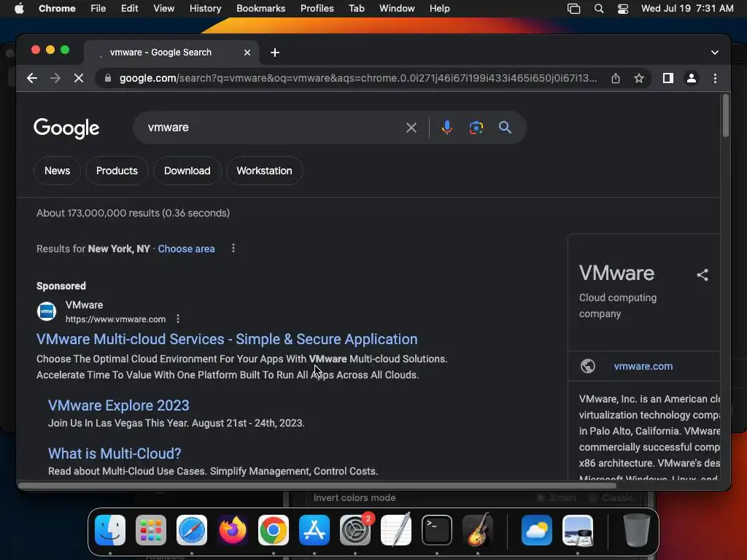Click the Google logo
747x560 pixels.
click(x=66, y=128)
